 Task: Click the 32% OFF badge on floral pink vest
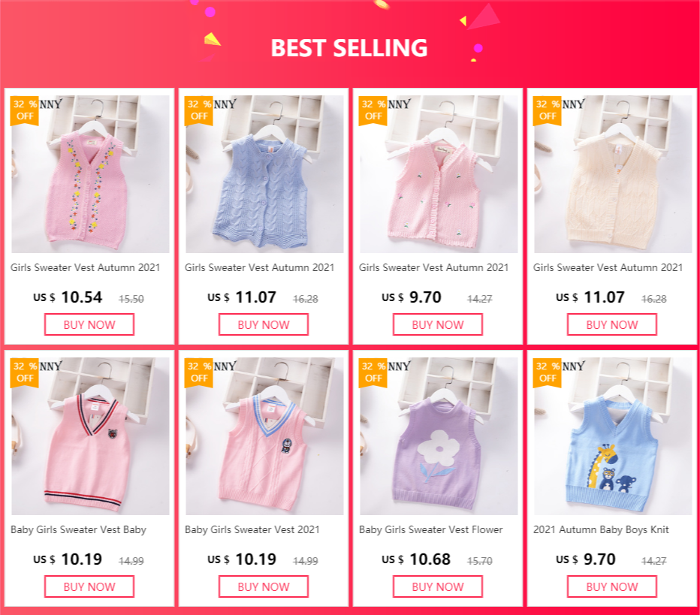[25, 110]
